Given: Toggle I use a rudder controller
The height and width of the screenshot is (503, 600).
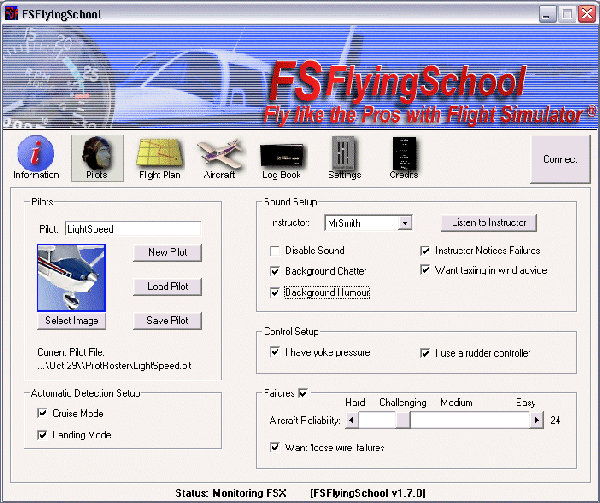Looking at the screenshot, I should (x=425, y=353).
